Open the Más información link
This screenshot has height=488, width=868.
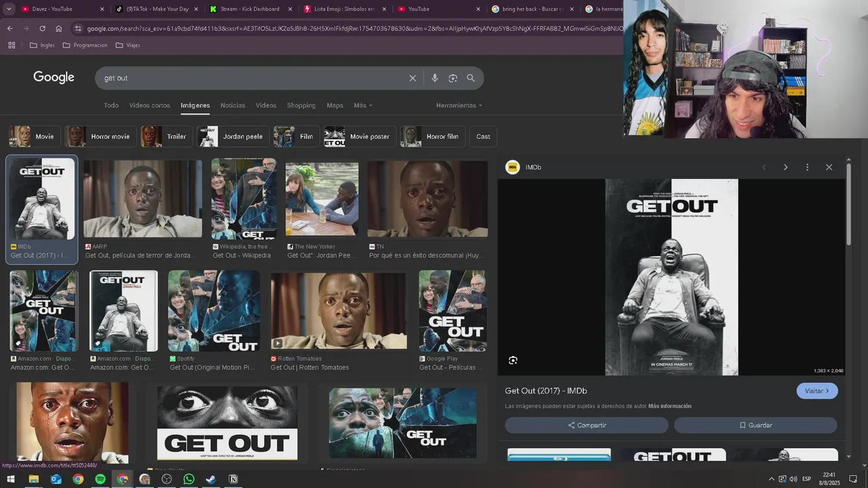[x=670, y=407]
